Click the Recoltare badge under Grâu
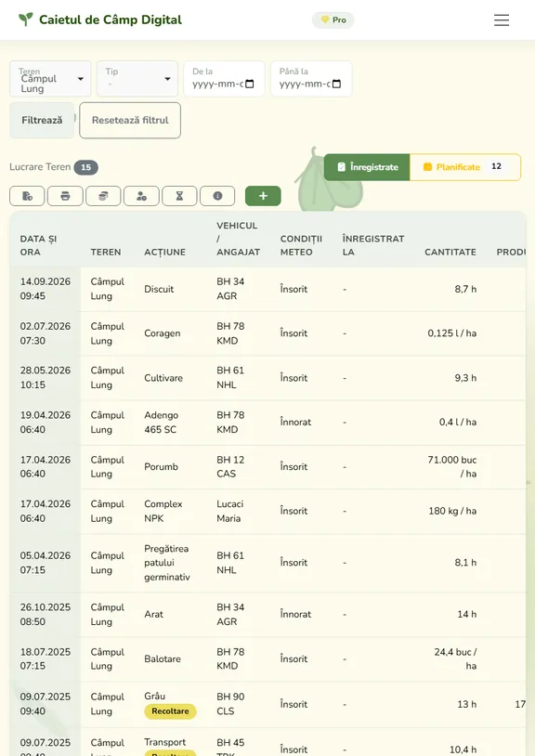This screenshot has width=535, height=756. click(x=170, y=711)
